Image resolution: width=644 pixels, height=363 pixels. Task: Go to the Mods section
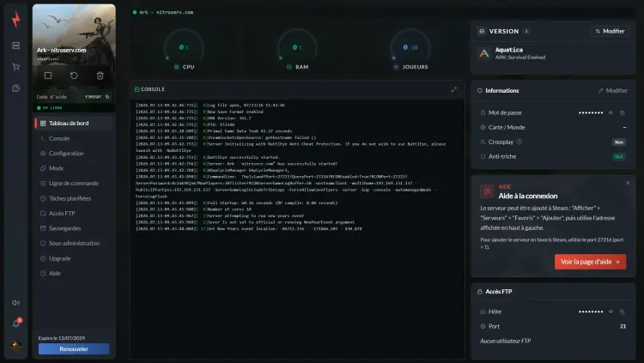tap(74, 168)
